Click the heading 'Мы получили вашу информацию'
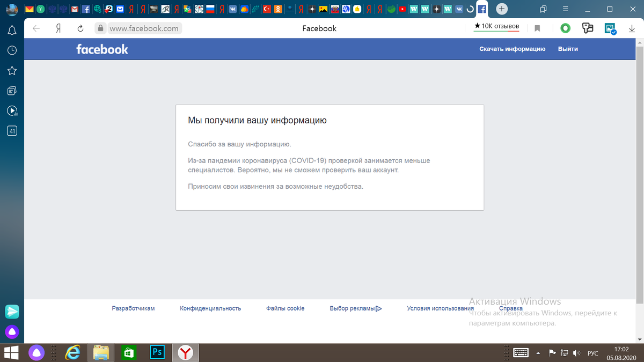Screen dimensions: 644x362 point(257,121)
